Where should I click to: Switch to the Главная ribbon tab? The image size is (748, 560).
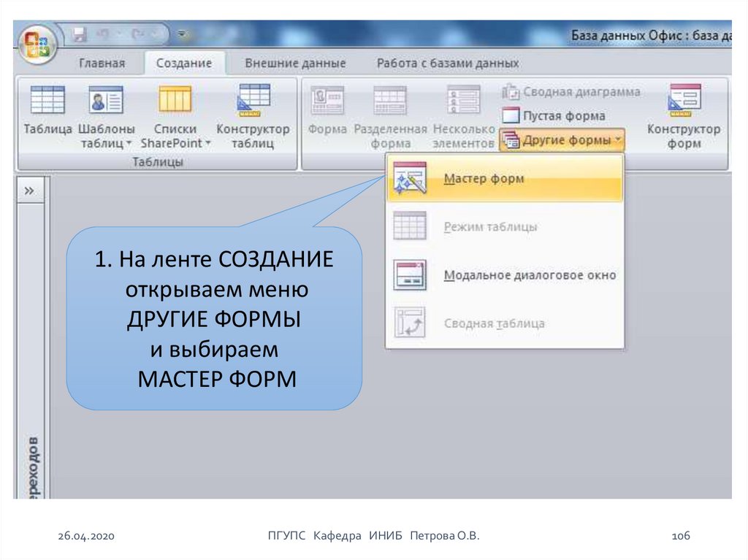click(x=102, y=64)
